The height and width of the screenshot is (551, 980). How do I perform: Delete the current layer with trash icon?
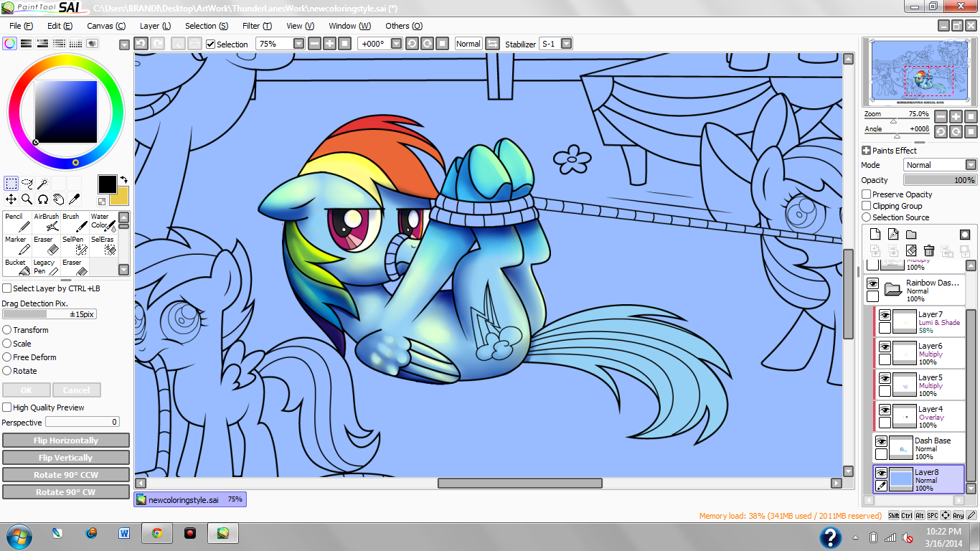tap(929, 250)
